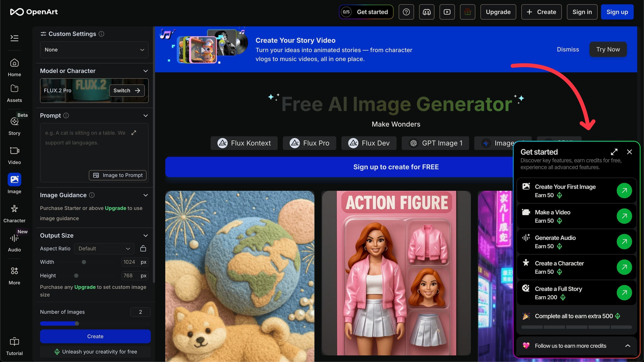This screenshot has height=362, width=644.
Task: Select Flux Dev model tab
Action: pos(369,143)
